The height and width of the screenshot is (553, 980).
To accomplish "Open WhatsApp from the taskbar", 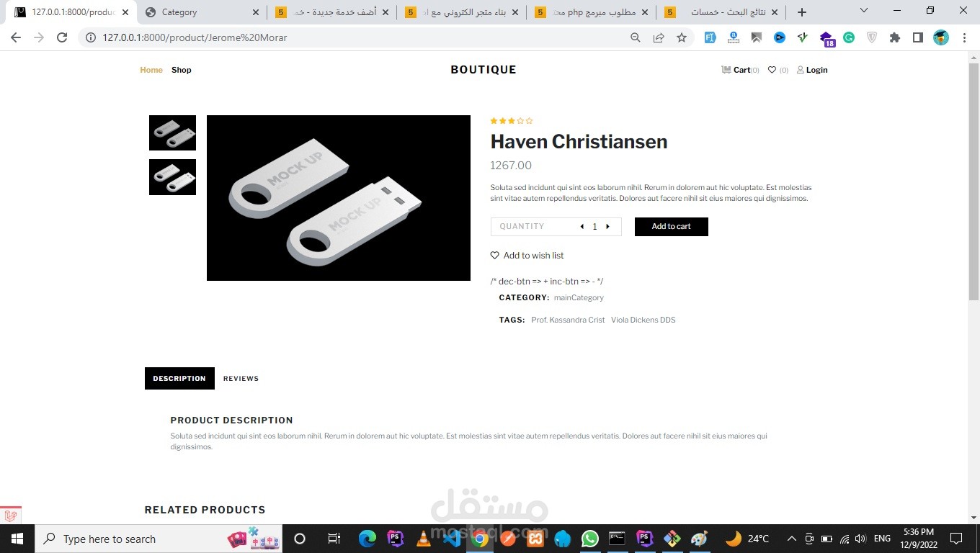I will pyautogui.click(x=590, y=539).
